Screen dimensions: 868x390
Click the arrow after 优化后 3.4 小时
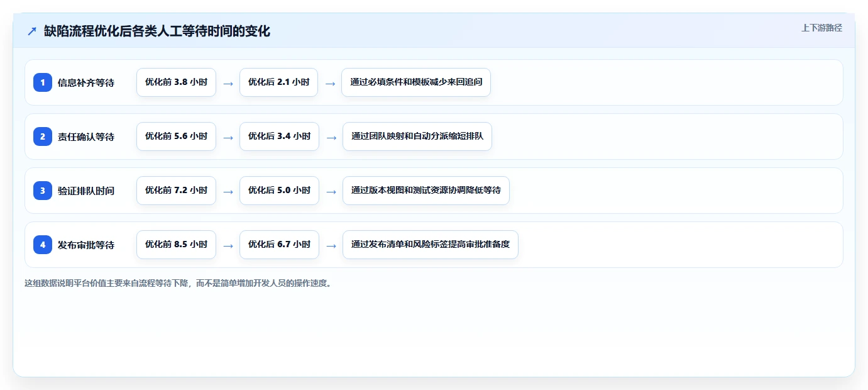(331, 137)
